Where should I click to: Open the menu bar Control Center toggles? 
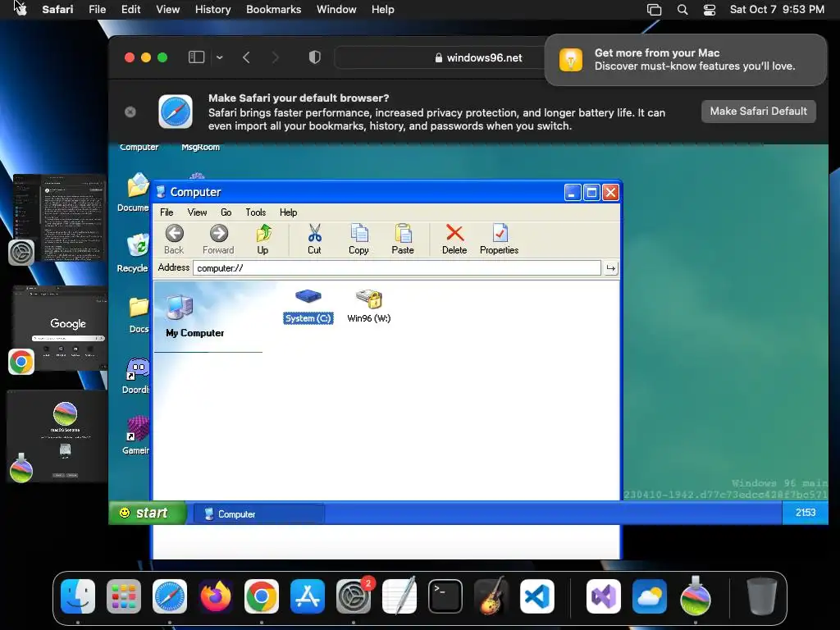click(x=710, y=10)
